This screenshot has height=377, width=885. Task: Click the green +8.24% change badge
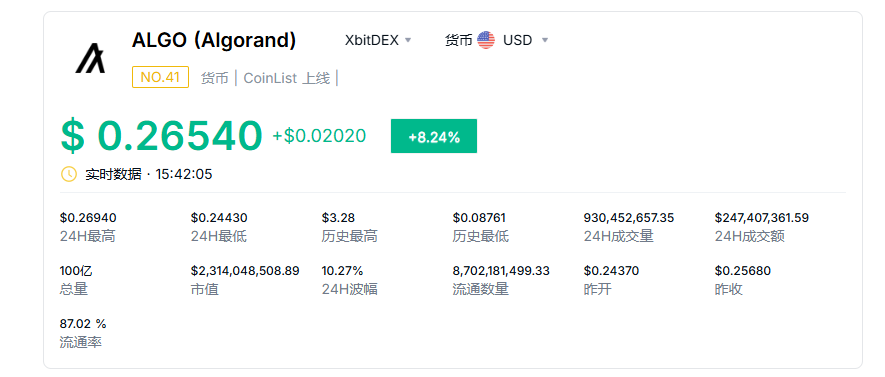click(x=434, y=136)
